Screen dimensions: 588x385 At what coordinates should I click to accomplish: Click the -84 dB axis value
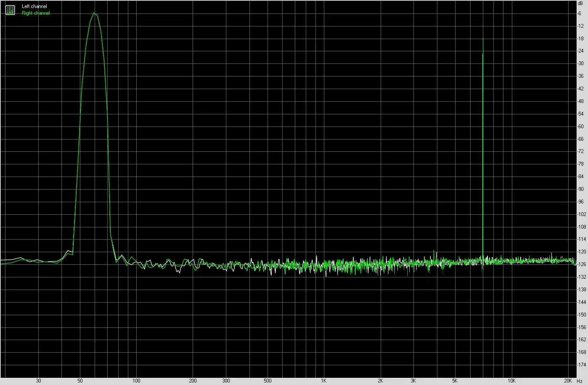coord(580,177)
